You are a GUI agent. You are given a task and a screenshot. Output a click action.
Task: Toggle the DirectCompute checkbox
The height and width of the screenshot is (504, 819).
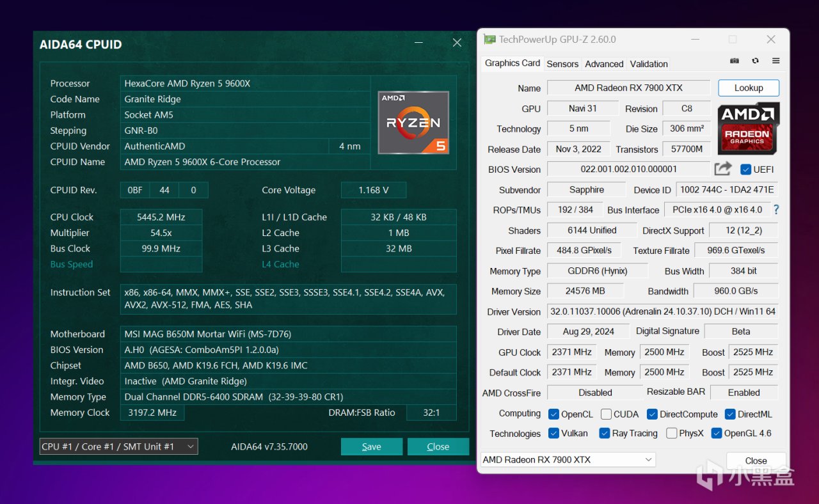click(x=652, y=414)
